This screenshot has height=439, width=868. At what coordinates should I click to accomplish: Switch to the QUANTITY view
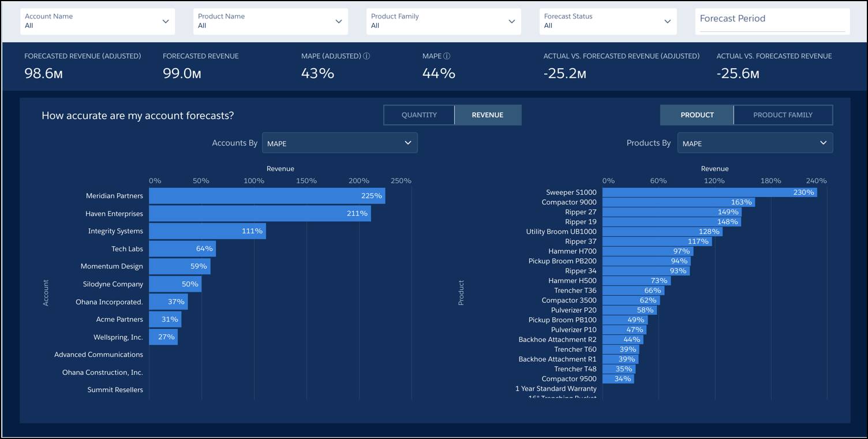(x=419, y=114)
